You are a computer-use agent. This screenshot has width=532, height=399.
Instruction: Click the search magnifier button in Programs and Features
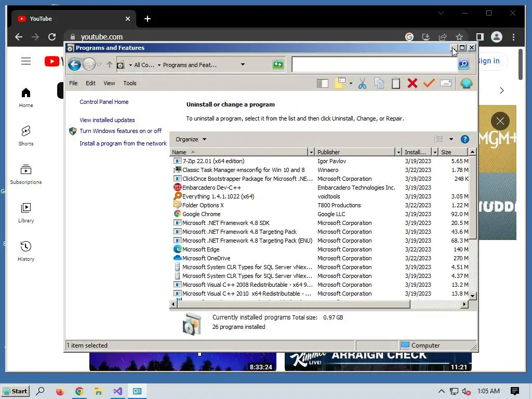463,64
